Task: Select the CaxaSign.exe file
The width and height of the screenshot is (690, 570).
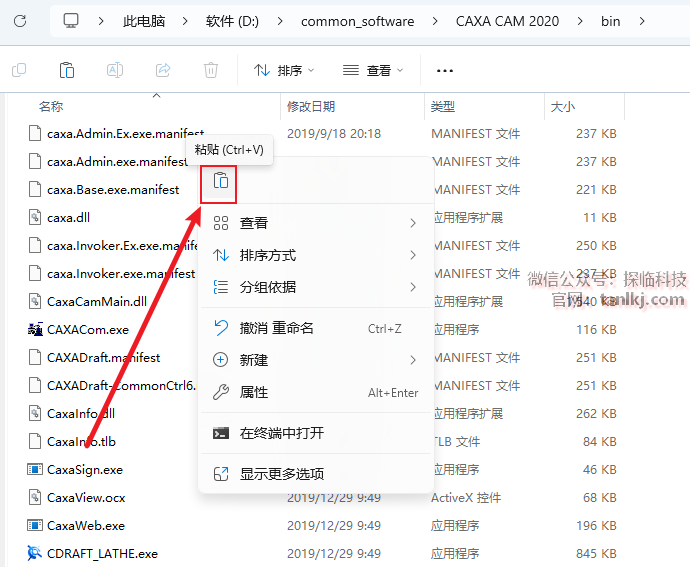Action: (x=85, y=469)
